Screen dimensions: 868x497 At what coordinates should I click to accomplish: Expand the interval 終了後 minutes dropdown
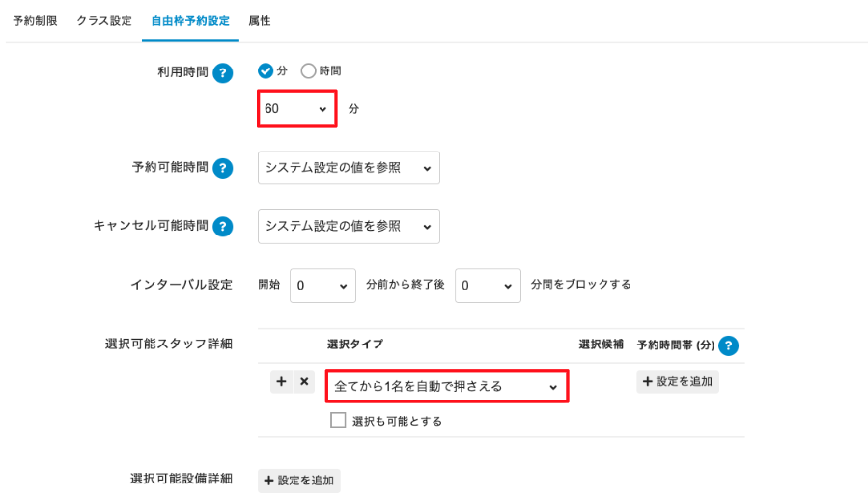pyautogui.click(x=488, y=286)
